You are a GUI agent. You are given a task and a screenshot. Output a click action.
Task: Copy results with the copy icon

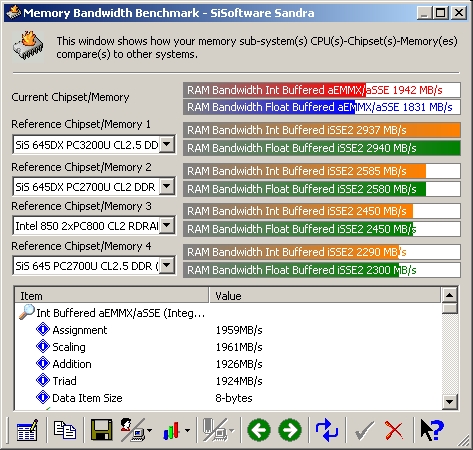click(65, 430)
